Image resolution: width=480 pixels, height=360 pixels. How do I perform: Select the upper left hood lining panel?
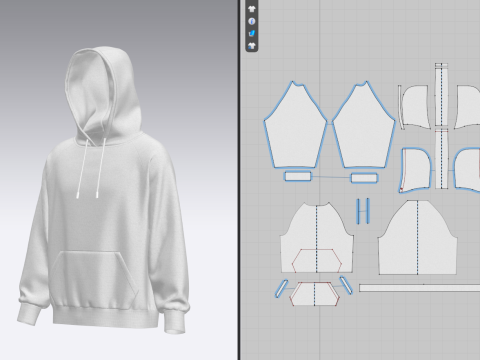click(415, 107)
